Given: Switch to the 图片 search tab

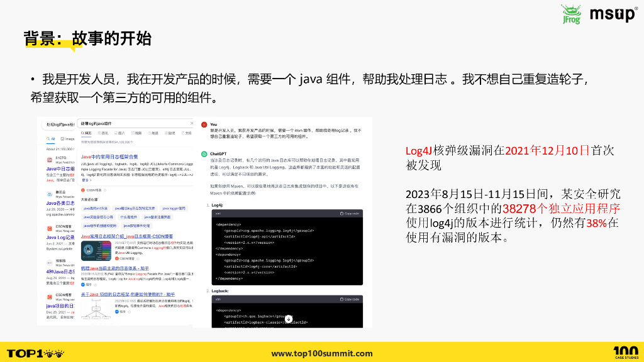Looking at the screenshot, I should (120, 133).
